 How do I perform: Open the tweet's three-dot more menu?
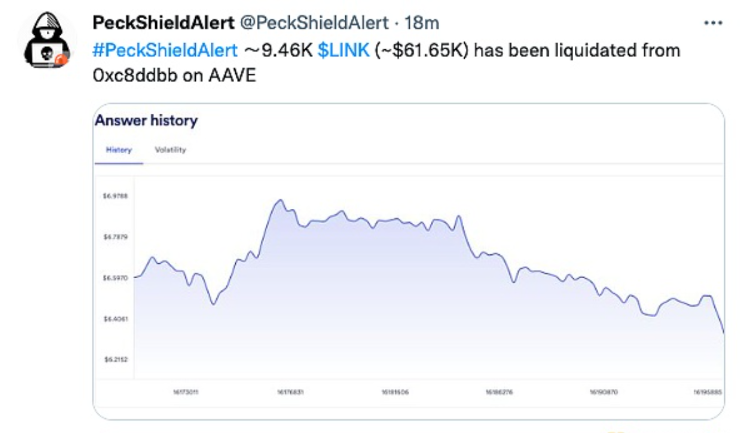coord(712,23)
